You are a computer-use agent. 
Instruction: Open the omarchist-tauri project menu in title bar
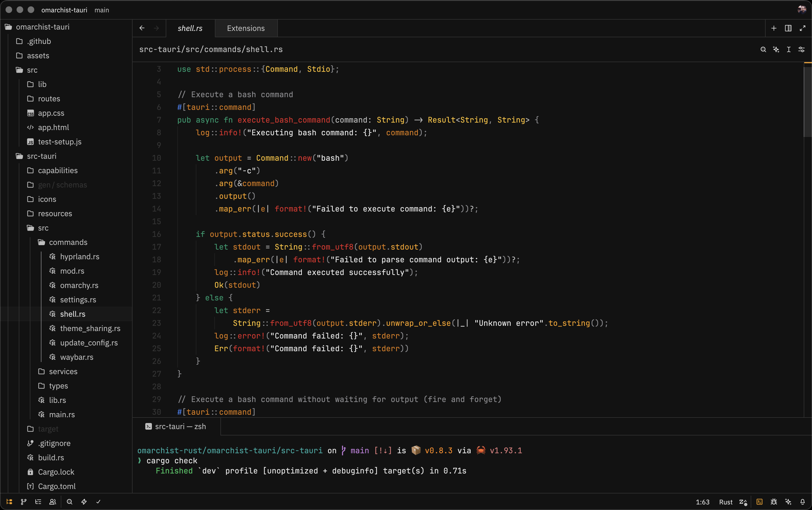coord(64,10)
